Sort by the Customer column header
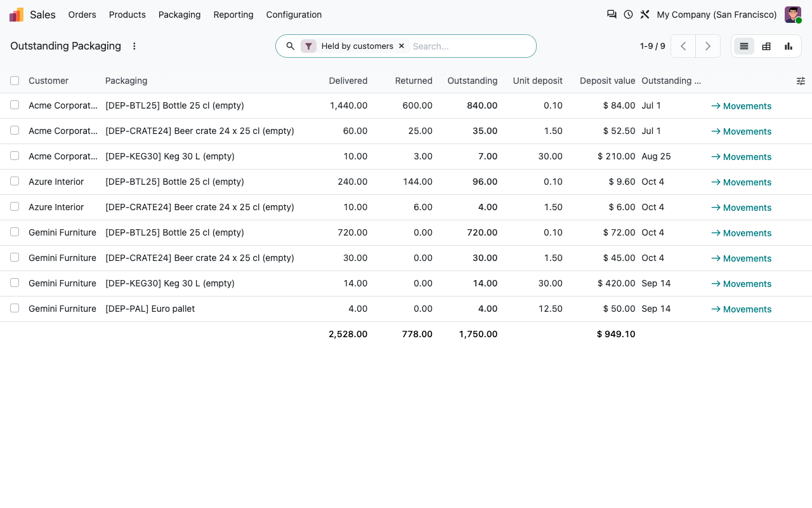Image resolution: width=812 pixels, height=508 pixels. click(x=48, y=81)
